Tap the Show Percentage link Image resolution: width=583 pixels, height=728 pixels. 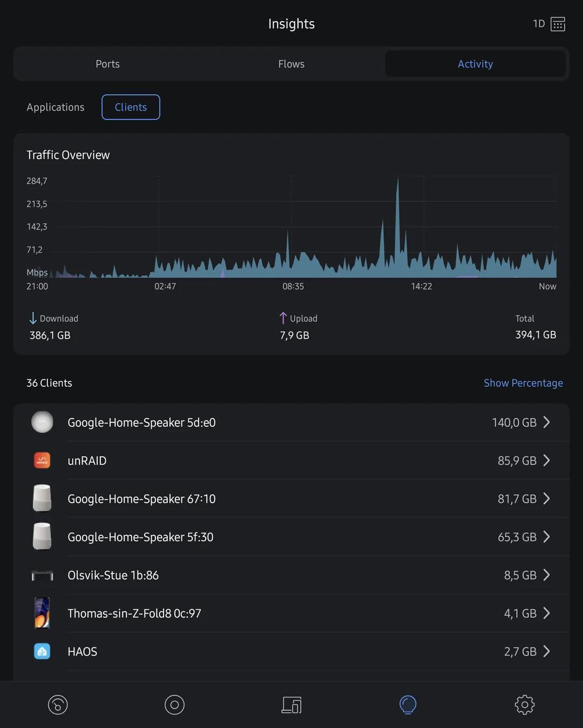[523, 383]
